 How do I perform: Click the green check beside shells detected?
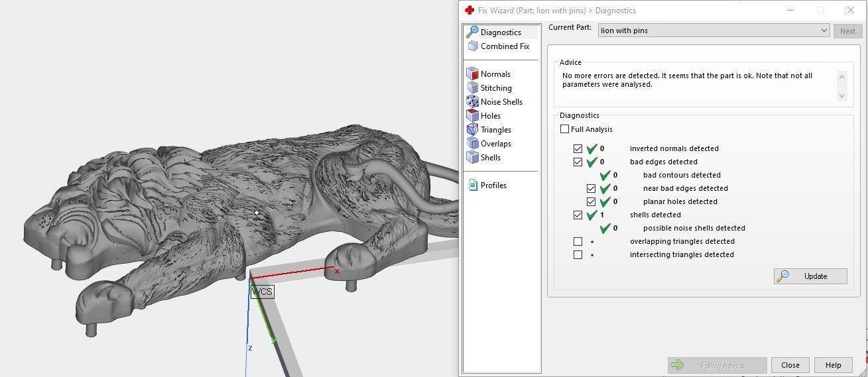(592, 215)
